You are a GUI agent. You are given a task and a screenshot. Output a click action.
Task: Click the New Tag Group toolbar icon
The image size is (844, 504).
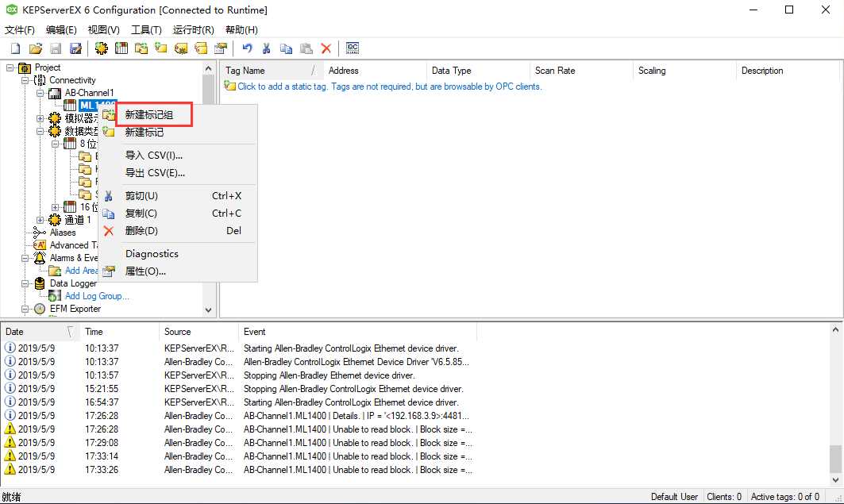(141, 48)
